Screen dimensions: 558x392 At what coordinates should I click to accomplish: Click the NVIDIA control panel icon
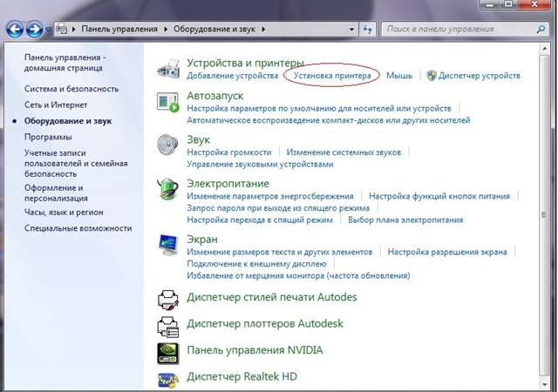(x=167, y=351)
